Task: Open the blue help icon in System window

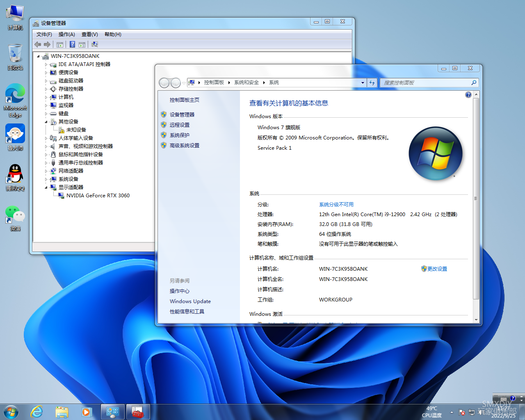Action: 468,95
